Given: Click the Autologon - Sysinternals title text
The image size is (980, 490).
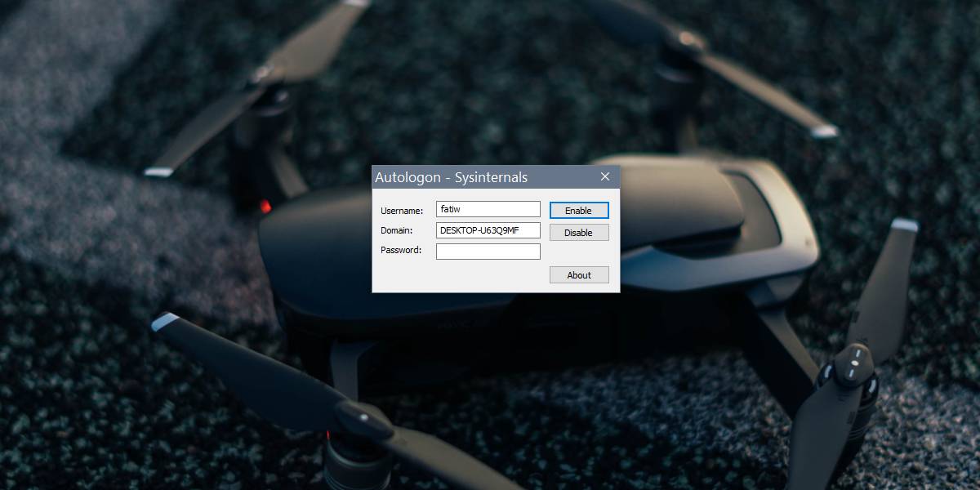Looking at the screenshot, I should pyautogui.click(x=451, y=177).
